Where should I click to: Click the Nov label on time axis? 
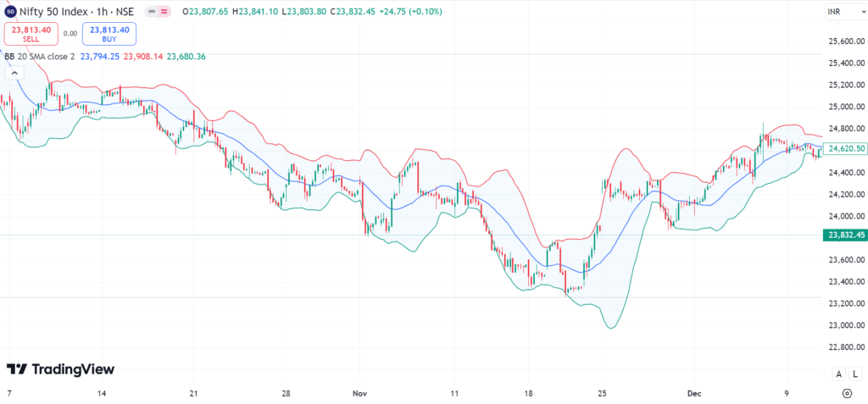click(x=359, y=394)
